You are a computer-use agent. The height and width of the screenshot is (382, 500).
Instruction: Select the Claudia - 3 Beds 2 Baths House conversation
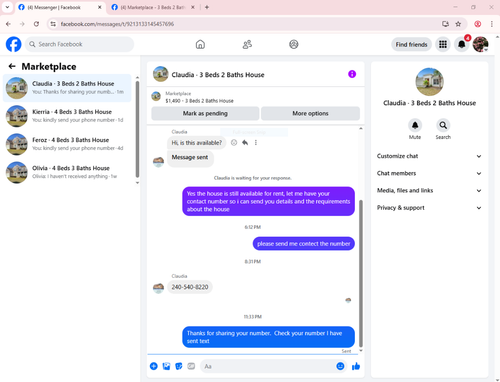point(67,88)
